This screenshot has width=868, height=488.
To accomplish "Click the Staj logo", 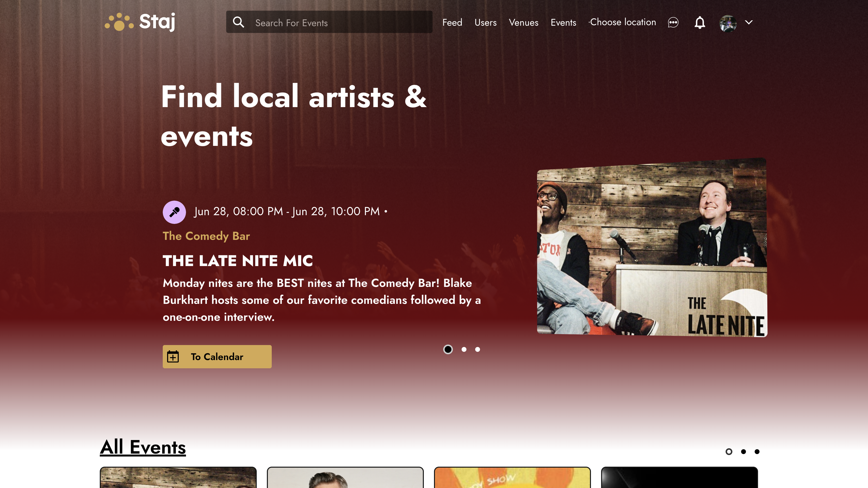I will (x=140, y=22).
